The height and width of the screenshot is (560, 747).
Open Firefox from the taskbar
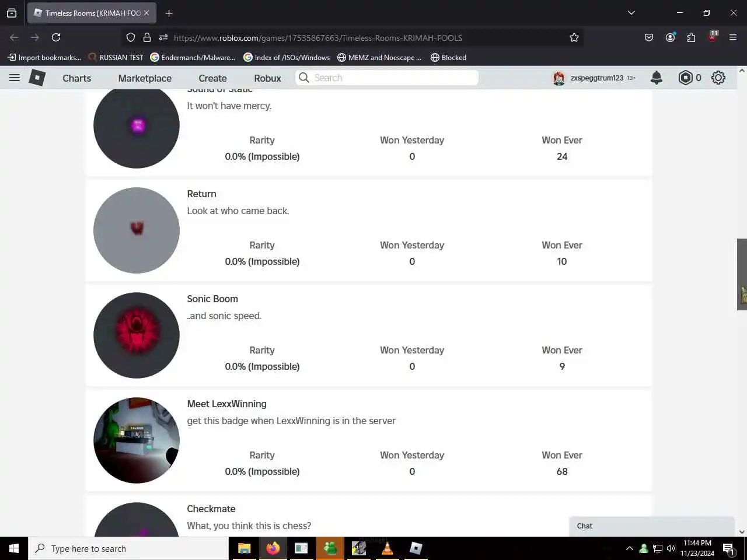273,548
